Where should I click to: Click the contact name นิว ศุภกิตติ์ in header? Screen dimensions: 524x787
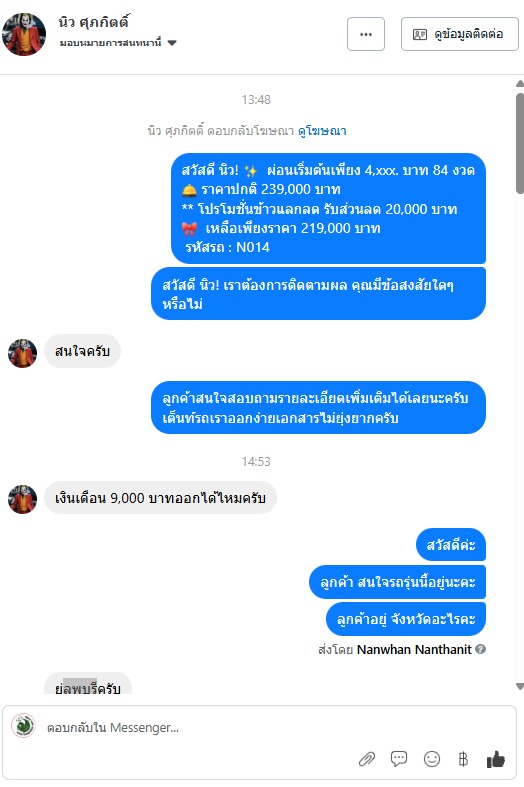[x=94, y=22]
